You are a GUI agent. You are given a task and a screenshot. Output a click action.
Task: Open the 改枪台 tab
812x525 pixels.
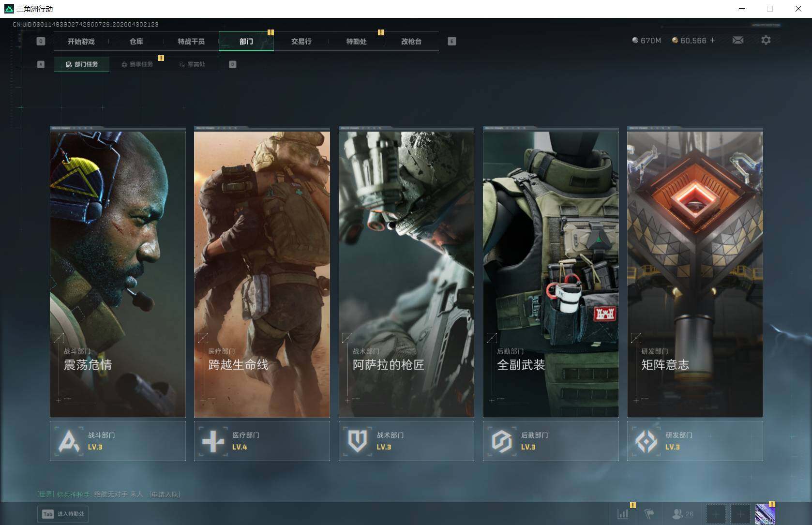pyautogui.click(x=411, y=42)
